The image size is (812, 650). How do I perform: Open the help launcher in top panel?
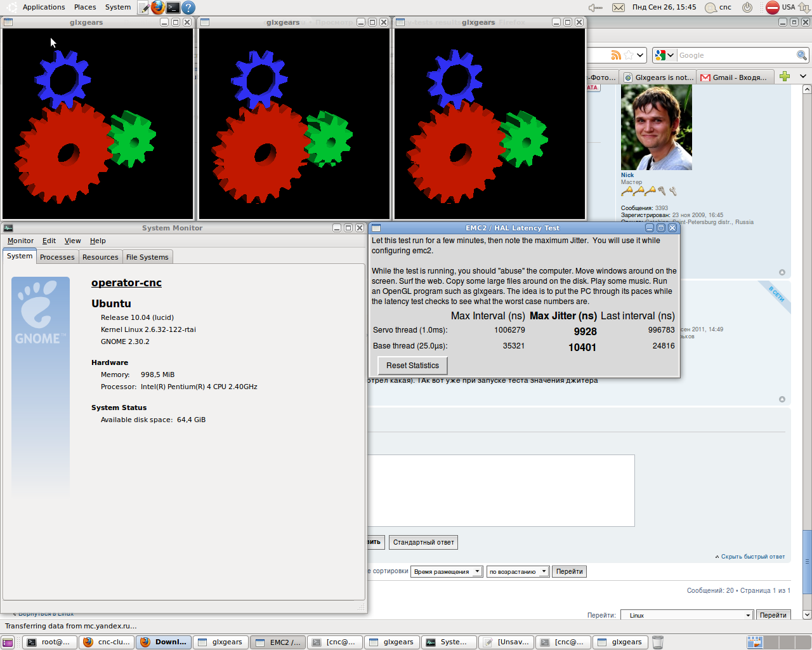click(188, 8)
